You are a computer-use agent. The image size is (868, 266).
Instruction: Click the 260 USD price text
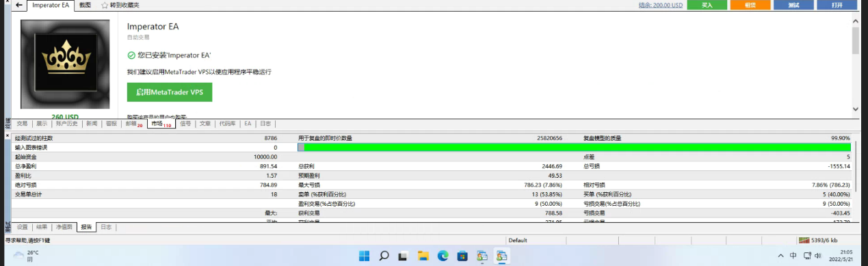tap(65, 116)
